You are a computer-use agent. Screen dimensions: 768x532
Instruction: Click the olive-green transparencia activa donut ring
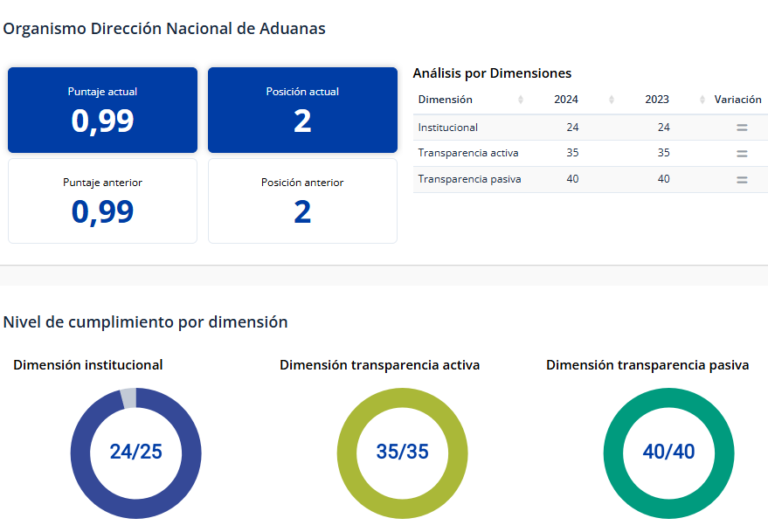click(x=348, y=453)
